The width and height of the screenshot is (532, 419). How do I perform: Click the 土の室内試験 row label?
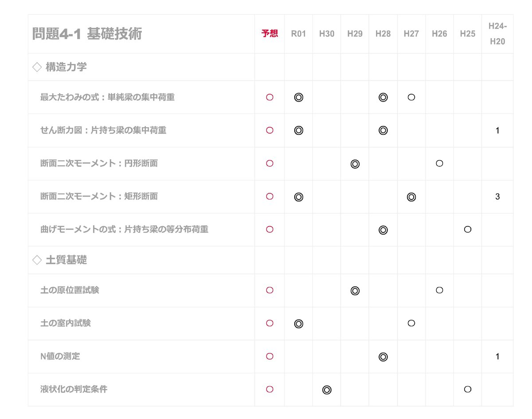tap(66, 323)
